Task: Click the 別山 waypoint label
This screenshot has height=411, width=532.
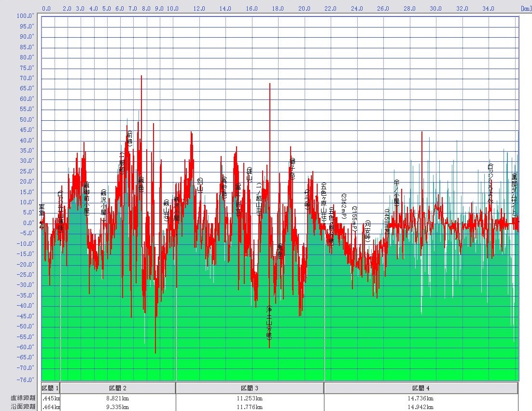Action: pyautogui.click(x=200, y=185)
